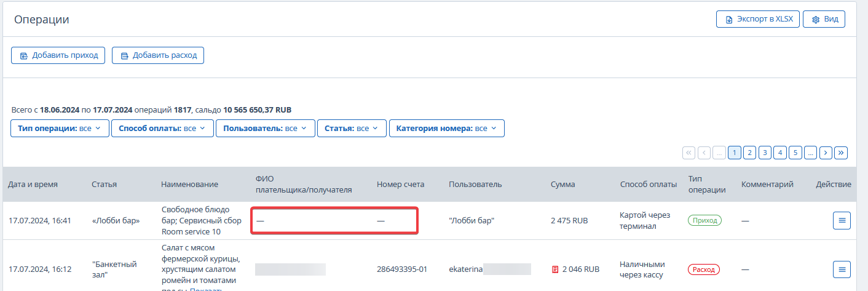This screenshot has width=868, height=291.
Task: Go to page 4
Action: tap(780, 153)
